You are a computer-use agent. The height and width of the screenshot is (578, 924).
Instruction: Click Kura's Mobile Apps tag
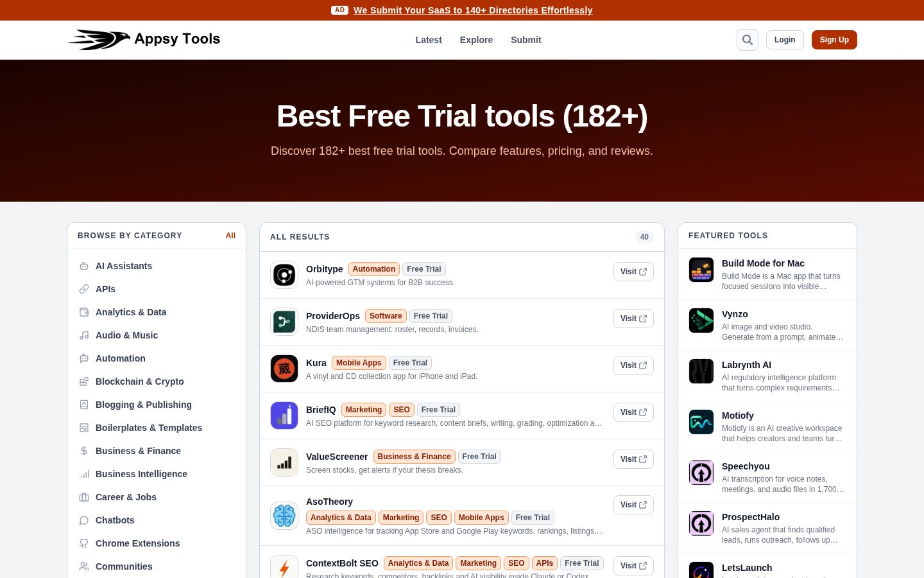[x=359, y=363]
